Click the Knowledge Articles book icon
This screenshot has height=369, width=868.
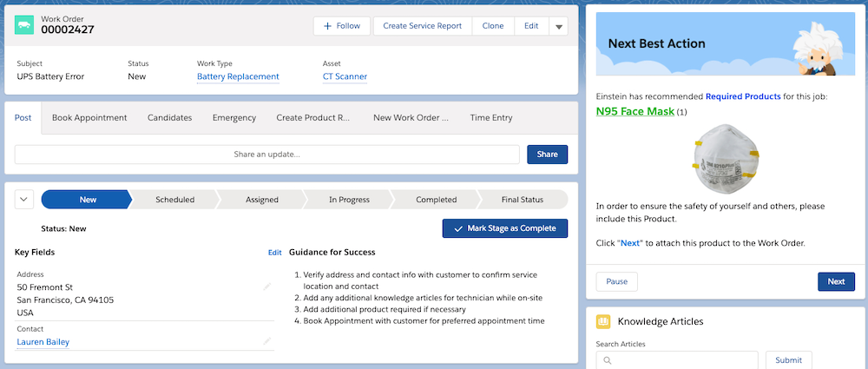(x=603, y=321)
